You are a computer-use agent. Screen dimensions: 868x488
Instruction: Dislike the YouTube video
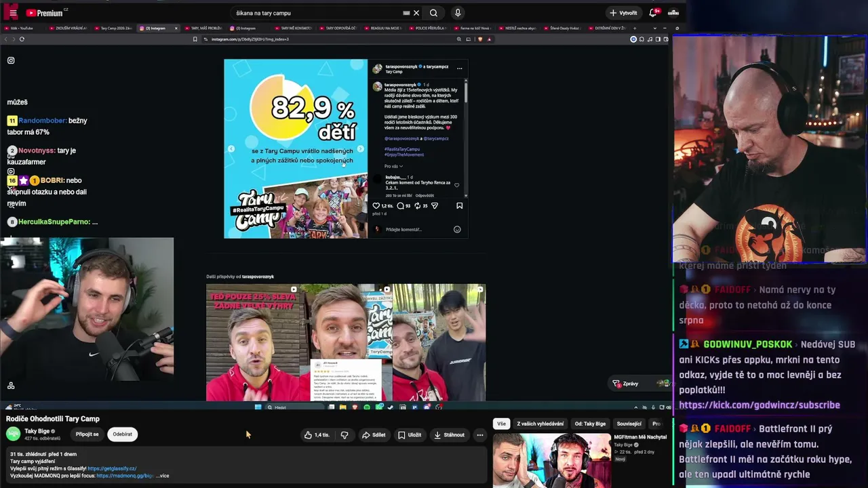[x=344, y=435]
